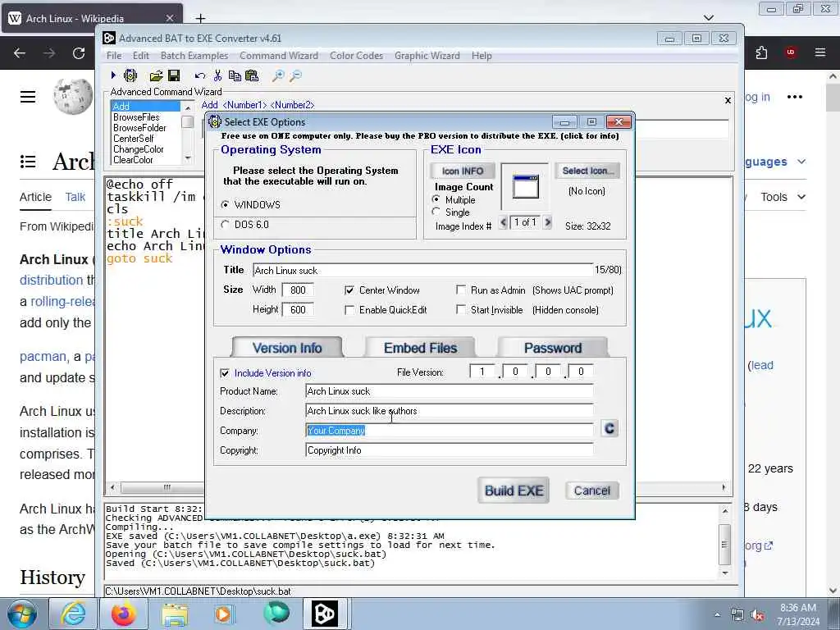Show hidden tray icons arrow
This screenshot has width=840, height=630.
tap(717, 615)
